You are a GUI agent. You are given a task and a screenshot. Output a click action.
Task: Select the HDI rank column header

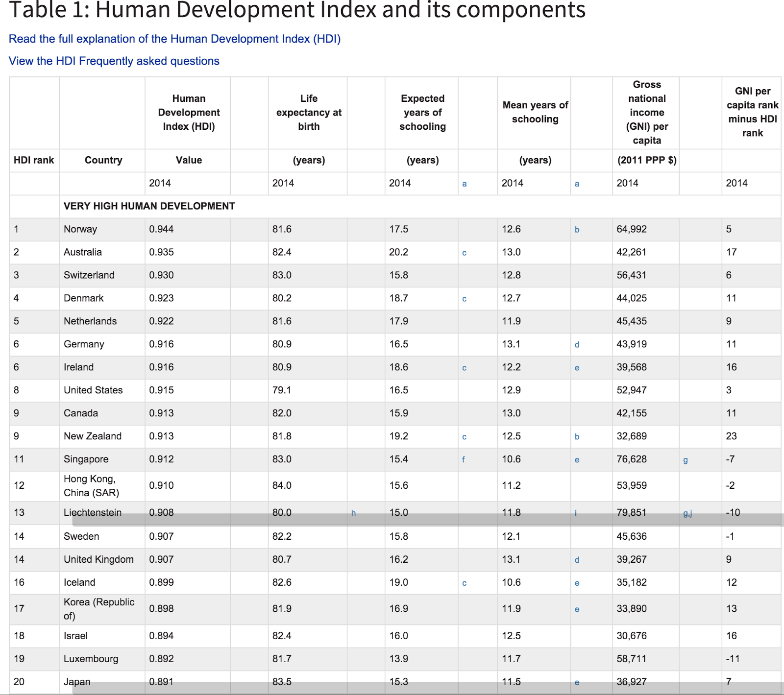pos(34,160)
